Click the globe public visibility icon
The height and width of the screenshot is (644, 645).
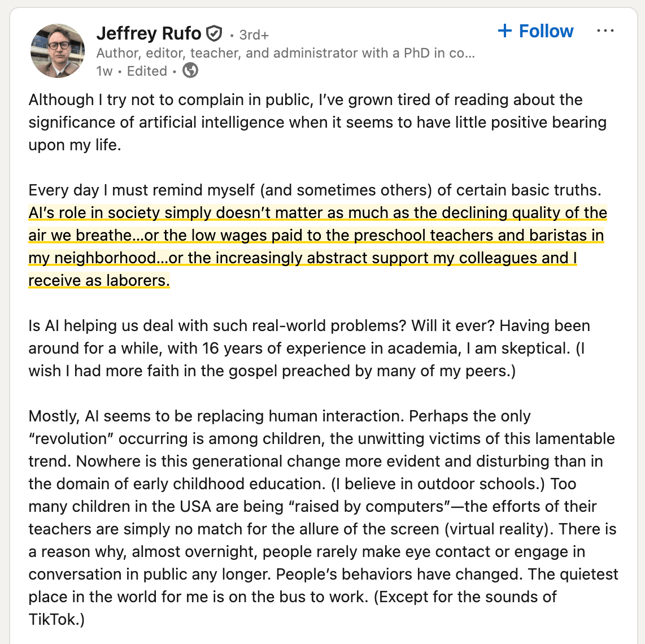coord(190,71)
